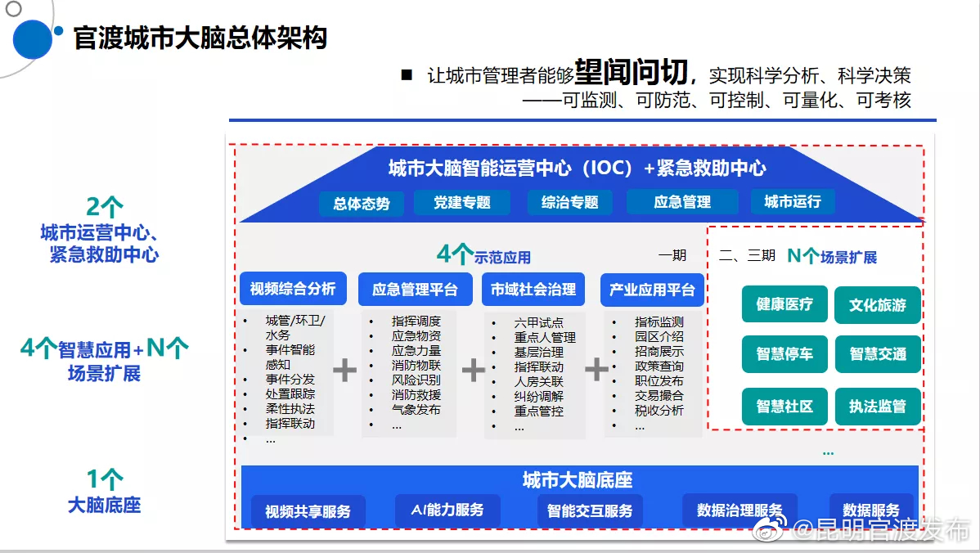This screenshot has width=980, height=553.
Task: Switch to the 党建专题 tab
Action: [x=462, y=202]
